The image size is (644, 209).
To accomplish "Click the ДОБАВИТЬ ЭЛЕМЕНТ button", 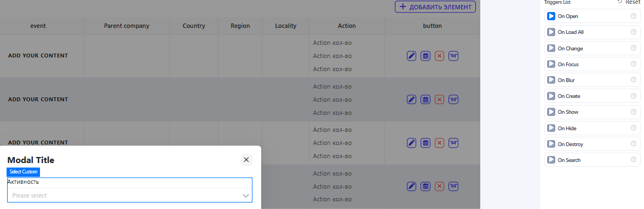I will (x=435, y=7).
